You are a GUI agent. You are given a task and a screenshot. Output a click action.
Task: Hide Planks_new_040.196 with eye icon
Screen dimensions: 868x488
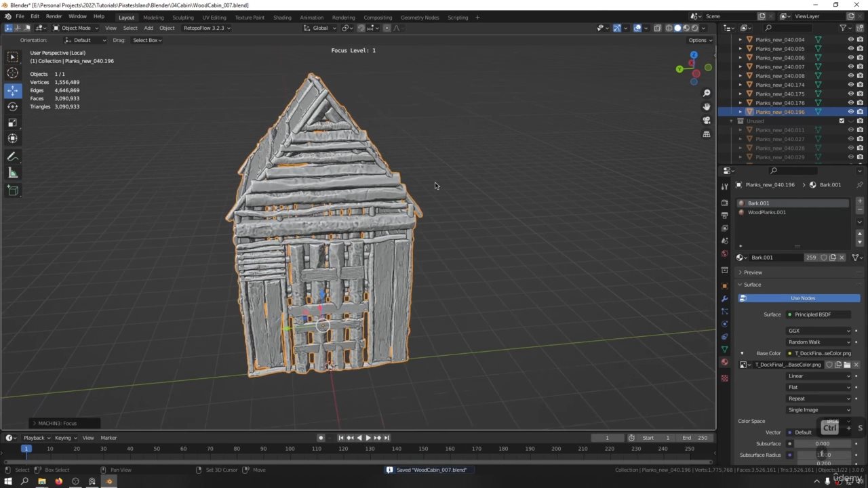pos(850,112)
